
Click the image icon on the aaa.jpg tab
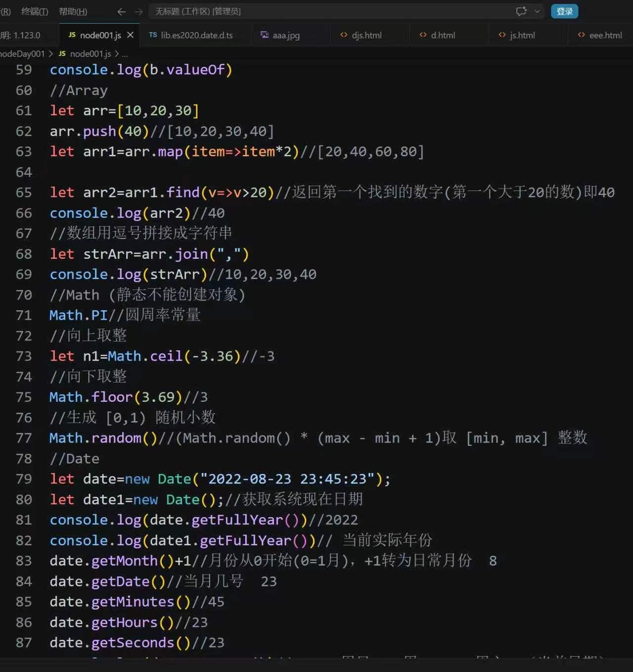tap(265, 35)
